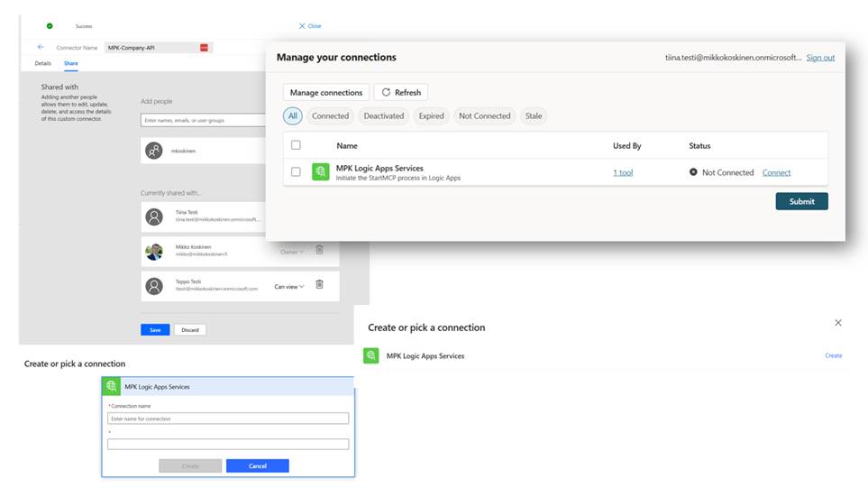The width and height of the screenshot is (868, 488).
Task: Click the back arrow beside Connector Name
Action: click(x=40, y=47)
